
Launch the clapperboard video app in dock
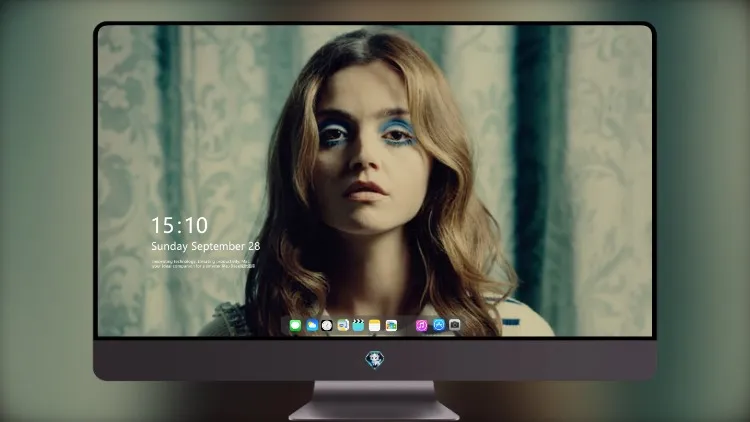[358, 325]
